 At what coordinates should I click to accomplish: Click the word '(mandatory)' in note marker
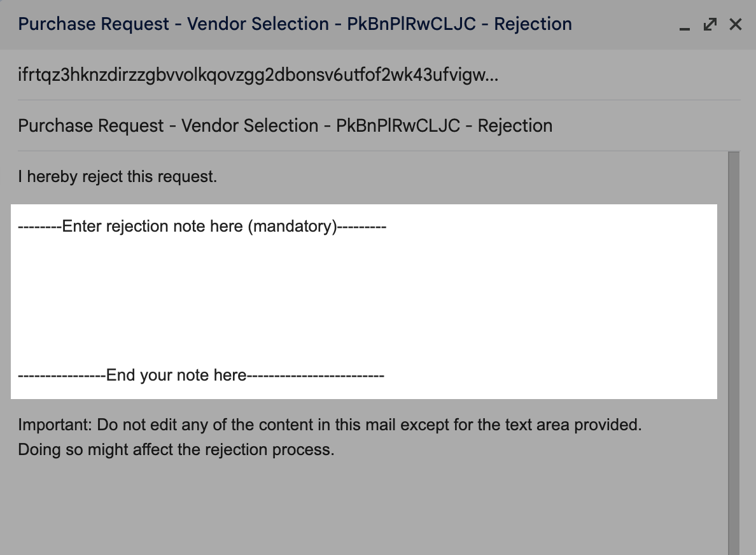click(292, 226)
